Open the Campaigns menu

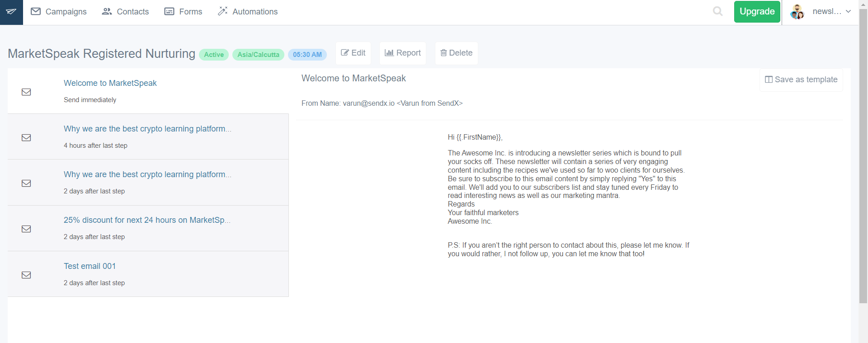[59, 12]
